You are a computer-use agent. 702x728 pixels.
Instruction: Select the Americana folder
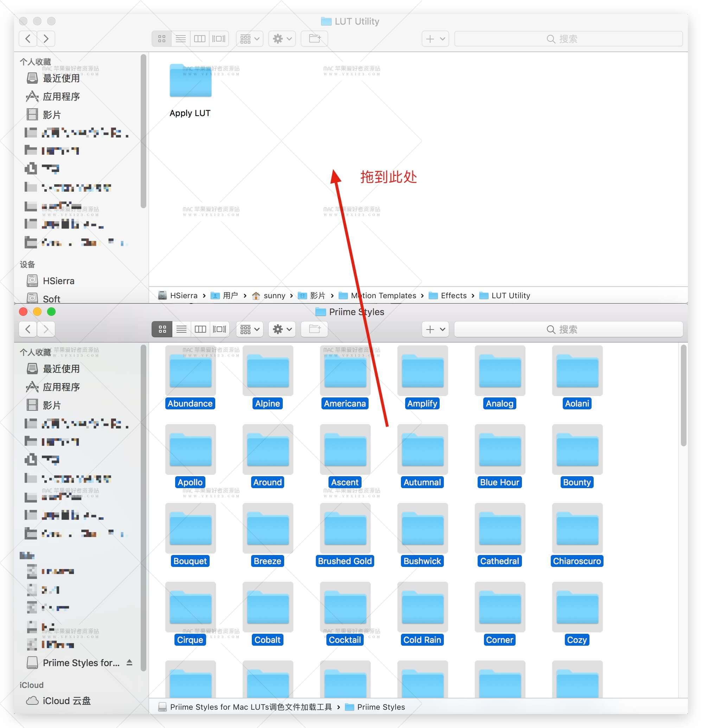tap(345, 371)
